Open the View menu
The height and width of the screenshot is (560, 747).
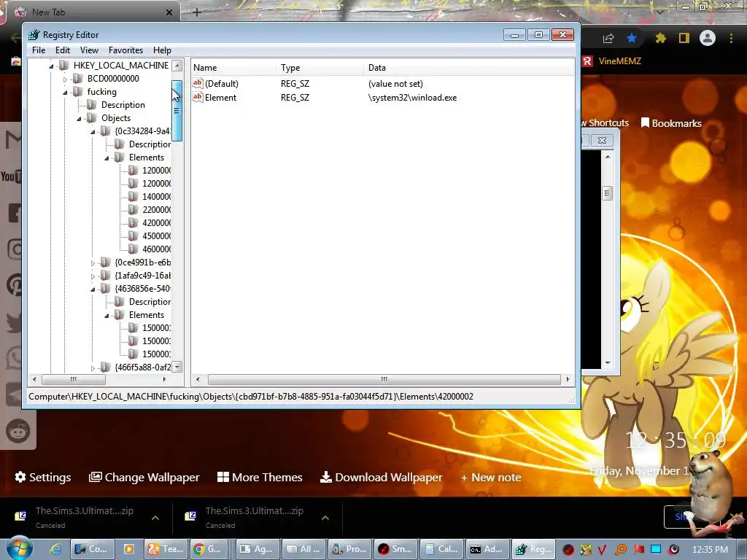point(89,50)
